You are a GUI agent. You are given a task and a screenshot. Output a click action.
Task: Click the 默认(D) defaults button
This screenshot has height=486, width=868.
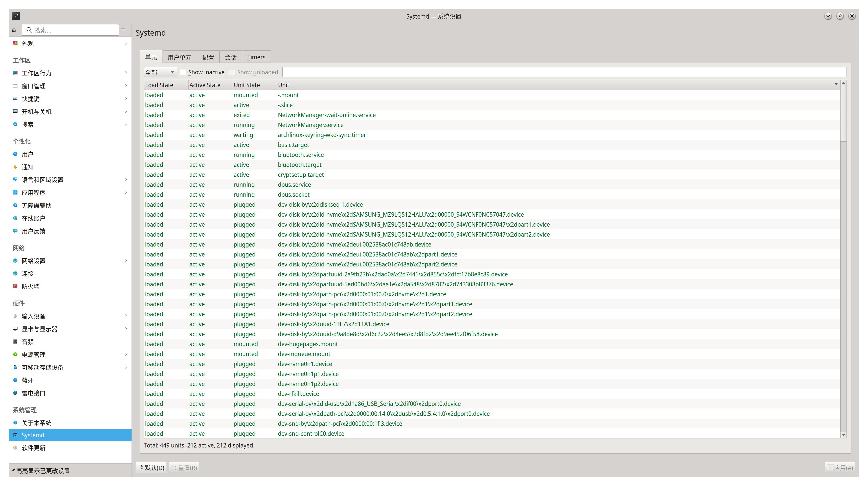tap(151, 467)
